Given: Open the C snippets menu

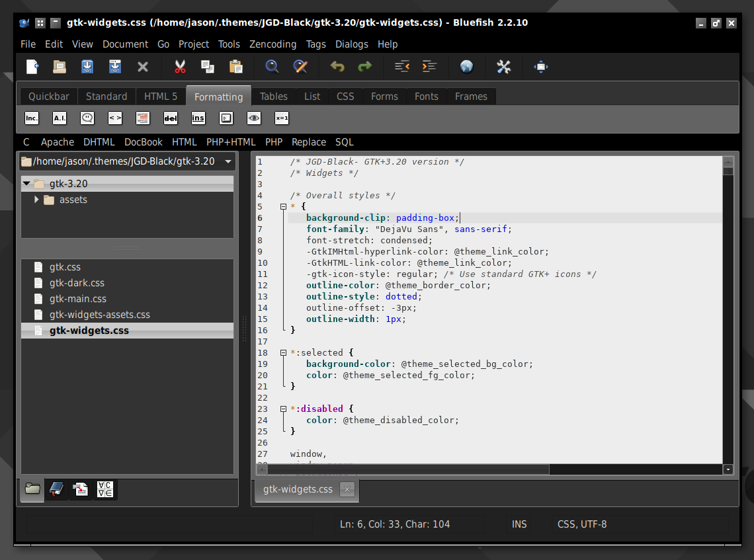Looking at the screenshot, I should [x=26, y=142].
